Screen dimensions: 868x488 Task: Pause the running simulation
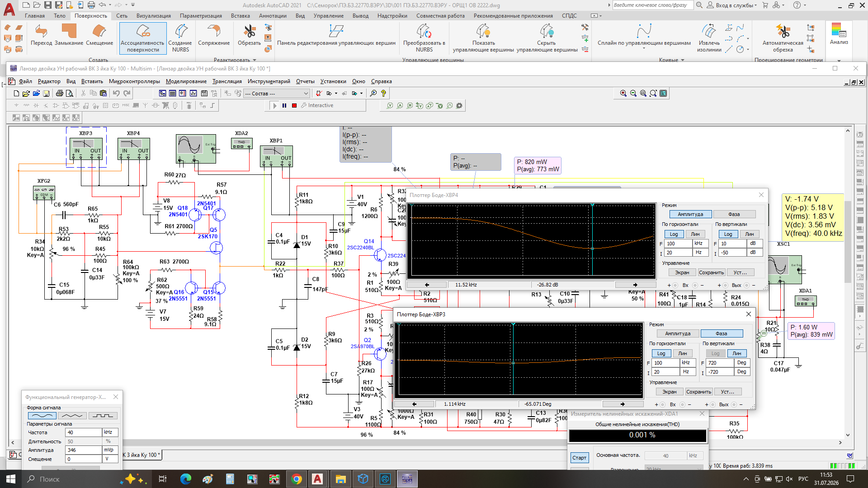pyautogui.click(x=284, y=106)
